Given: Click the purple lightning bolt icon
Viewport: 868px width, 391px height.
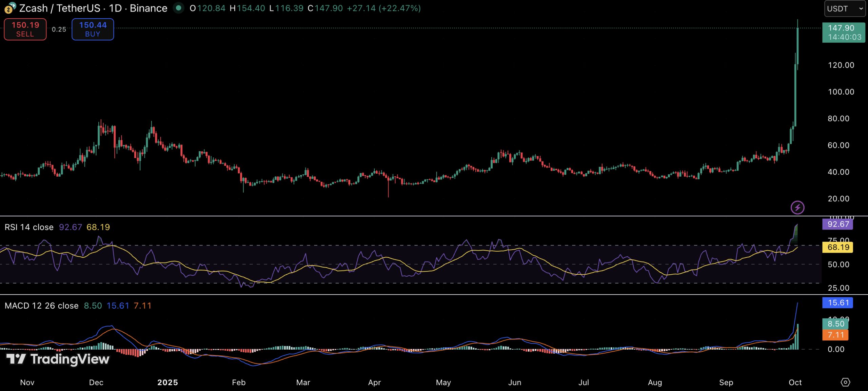Looking at the screenshot, I should [797, 207].
